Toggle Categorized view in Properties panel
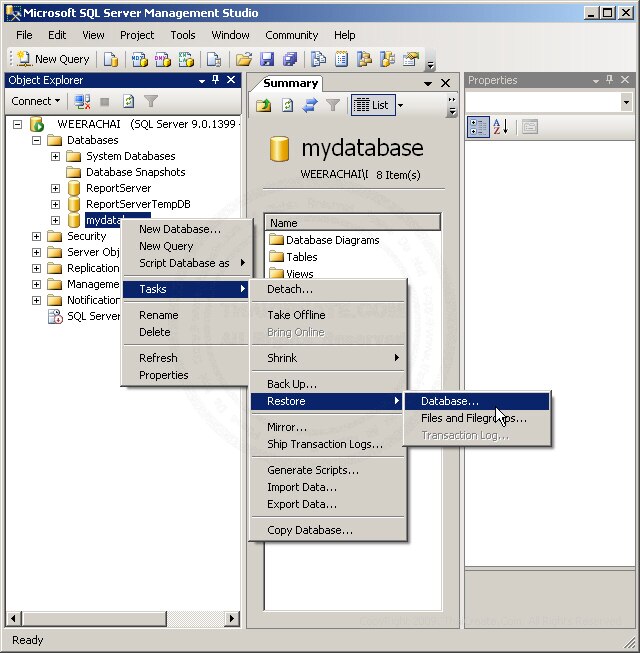 [x=478, y=127]
